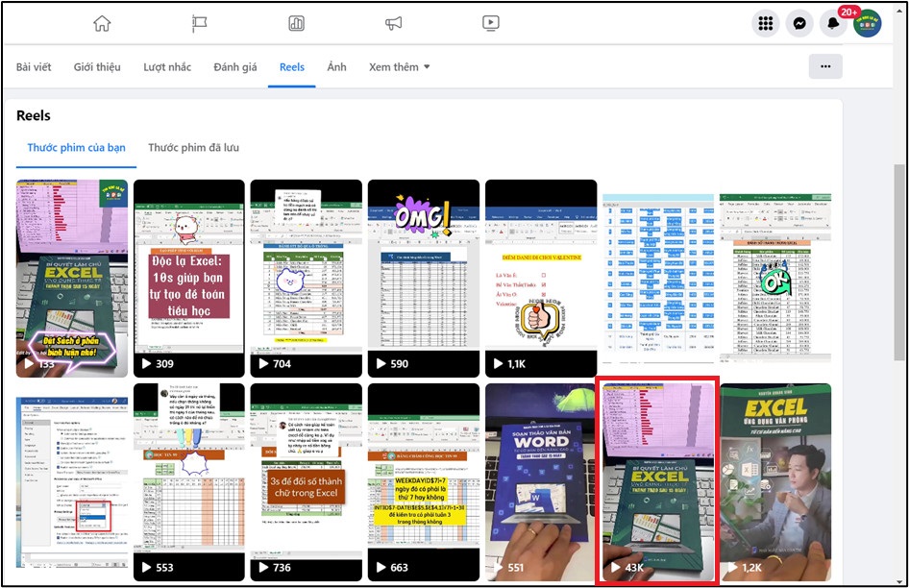Play the OMG reel with 590 views
The height and width of the screenshot is (588, 909).
click(x=423, y=279)
